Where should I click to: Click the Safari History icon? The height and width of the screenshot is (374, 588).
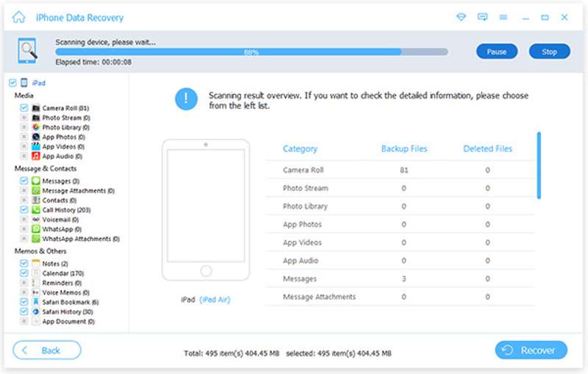click(x=35, y=312)
